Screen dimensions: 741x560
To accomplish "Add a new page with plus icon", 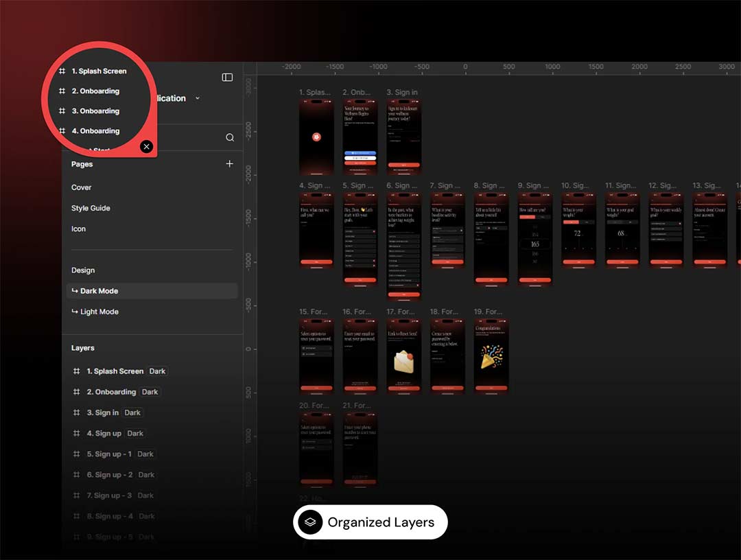I will pos(229,164).
